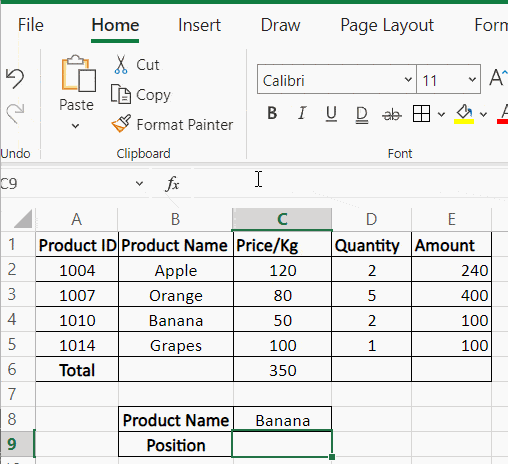Open the Name Box dropdown arrow
The height and width of the screenshot is (464, 508).
click(x=139, y=183)
